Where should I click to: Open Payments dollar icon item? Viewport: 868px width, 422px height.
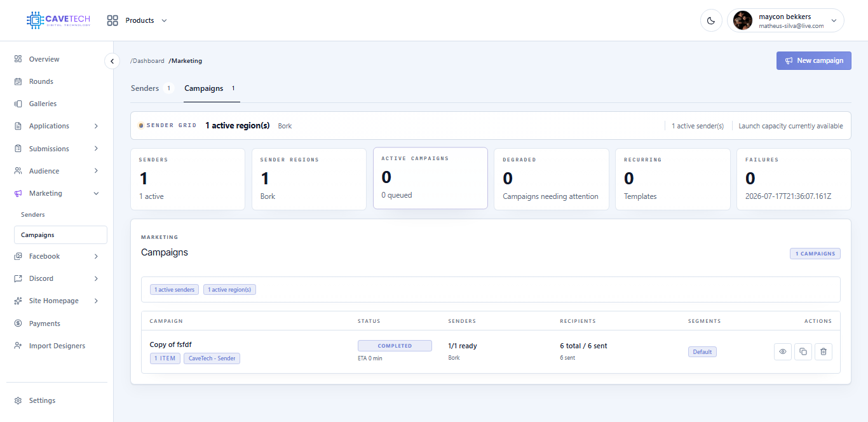tap(18, 323)
